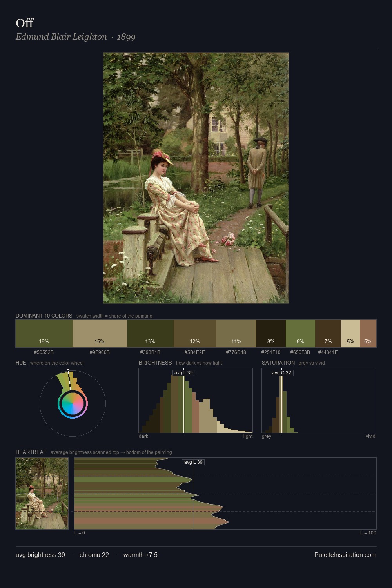
Task: Click the "L = 100" axis label
Action: pos(368,533)
